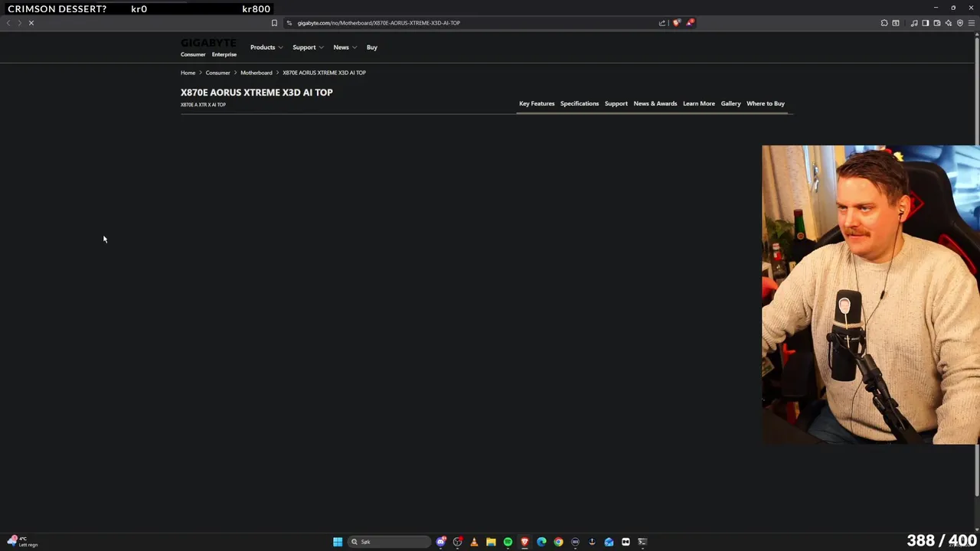Image resolution: width=980 pixels, height=551 pixels.
Task: Open the toolbar icon next to extensions
Action: (x=896, y=23)
